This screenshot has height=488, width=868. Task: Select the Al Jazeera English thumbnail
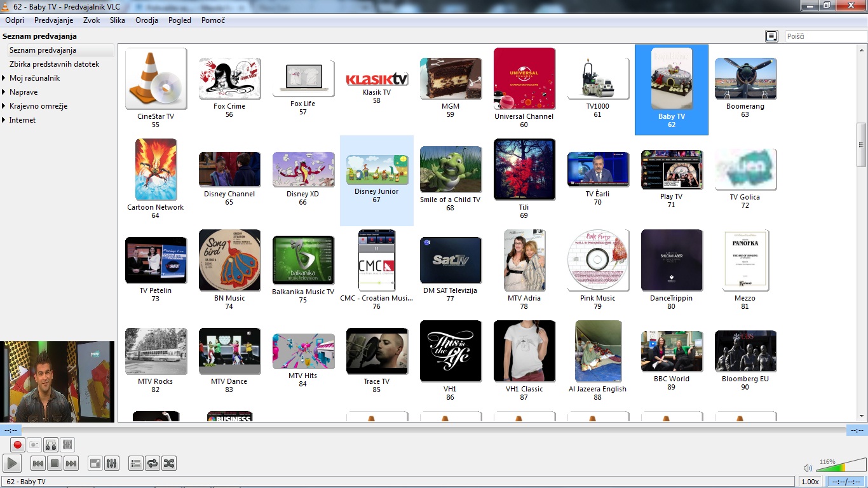click(x=598, y=351)
